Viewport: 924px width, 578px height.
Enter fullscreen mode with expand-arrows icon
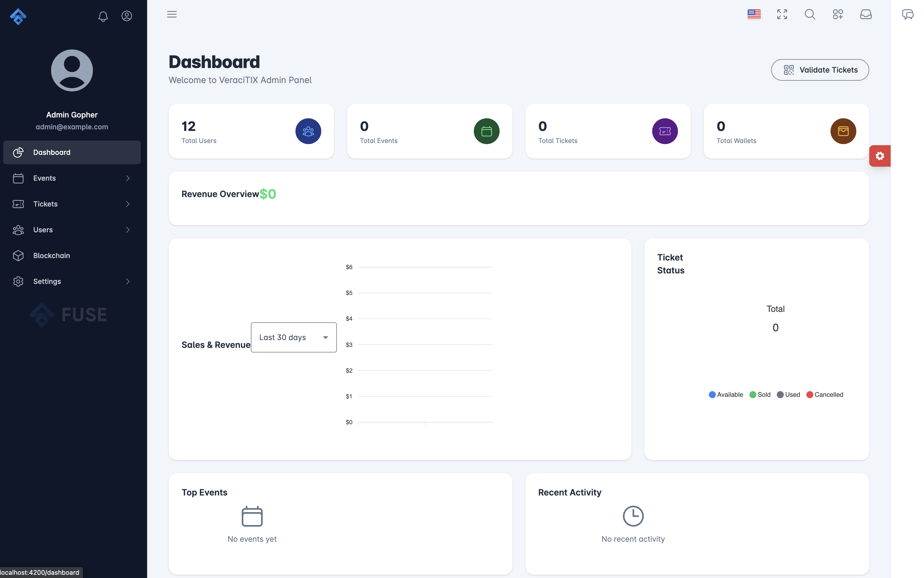(782, 14)
